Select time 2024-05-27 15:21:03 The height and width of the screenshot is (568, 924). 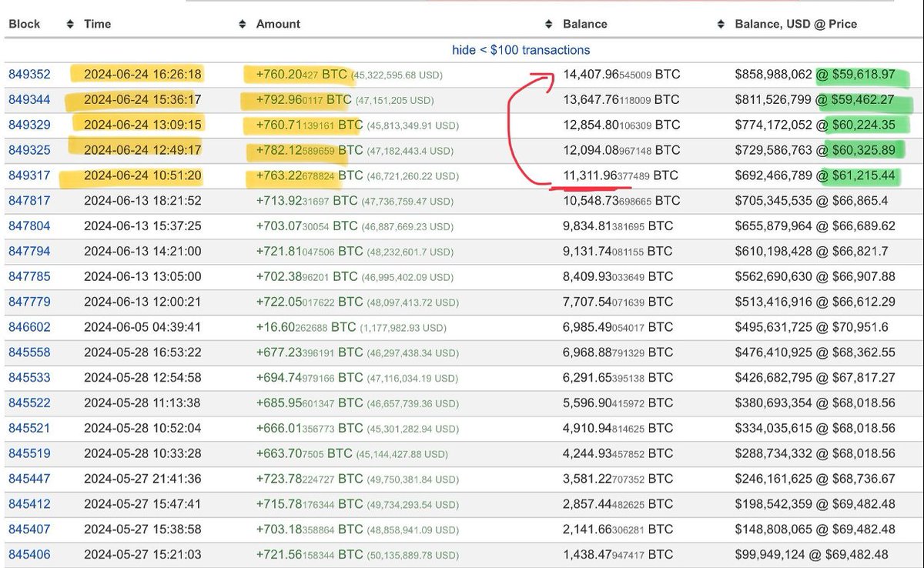[x=142, y=554]
